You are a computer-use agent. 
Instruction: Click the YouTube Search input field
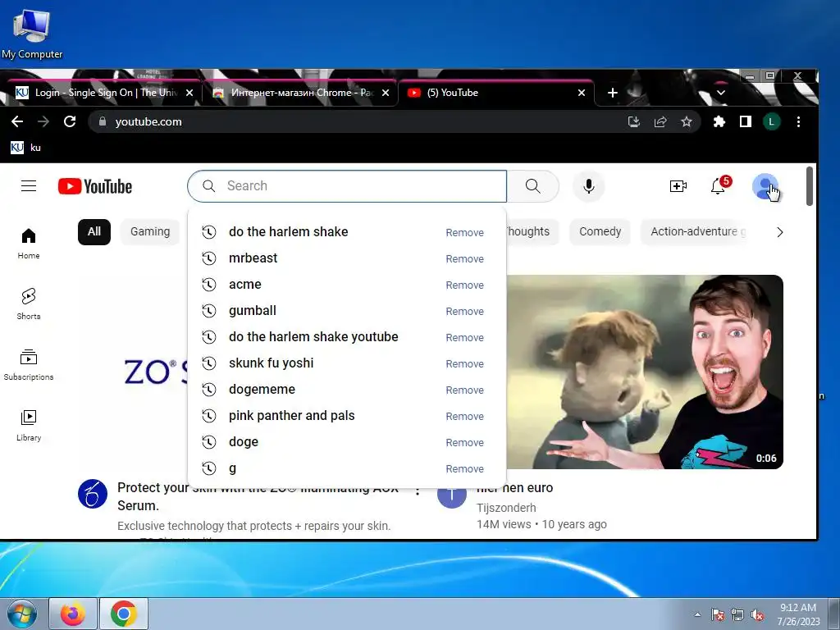click(x=347, y=186)
